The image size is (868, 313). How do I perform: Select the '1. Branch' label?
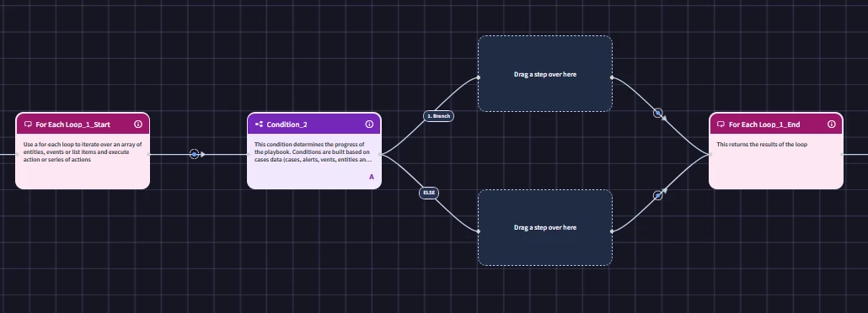438,116
